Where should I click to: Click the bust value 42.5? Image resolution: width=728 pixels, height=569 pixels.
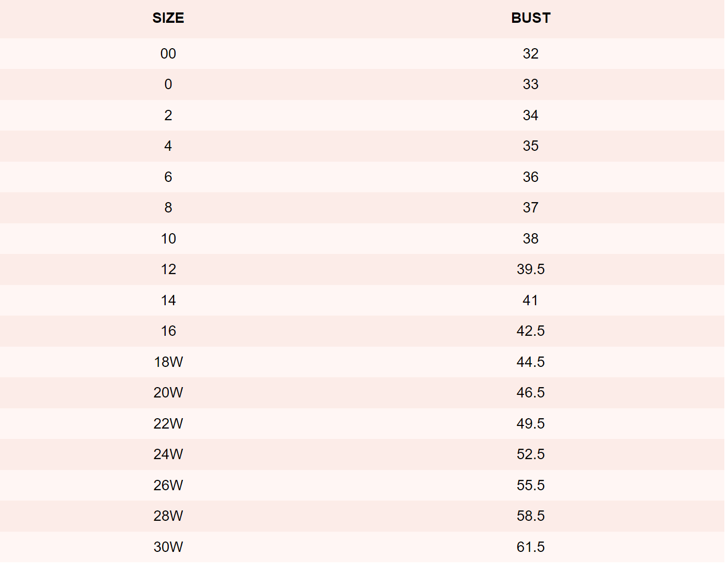click(x=531, y=331)
